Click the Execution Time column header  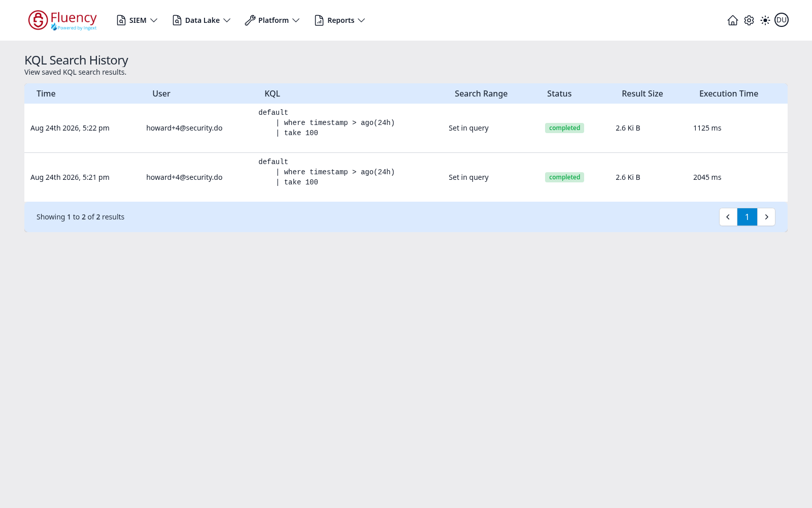[x=729, y=93]
